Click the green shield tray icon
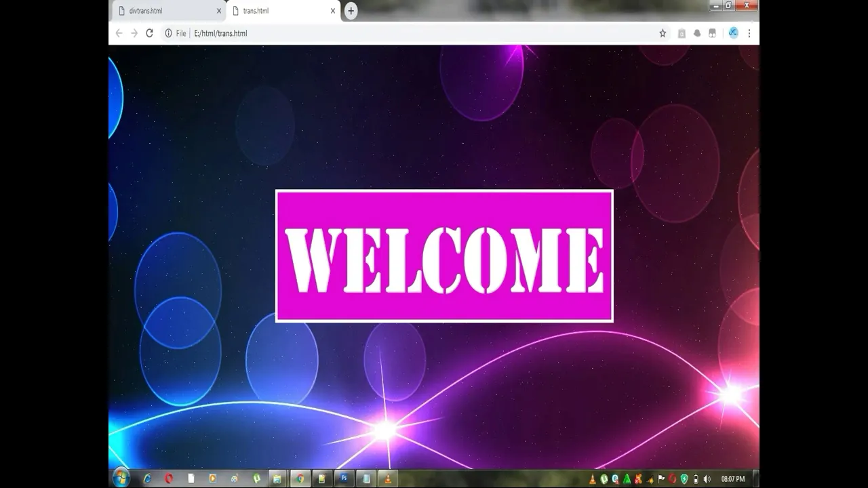The height and width of the screenshot is (488, 868). 684,479
